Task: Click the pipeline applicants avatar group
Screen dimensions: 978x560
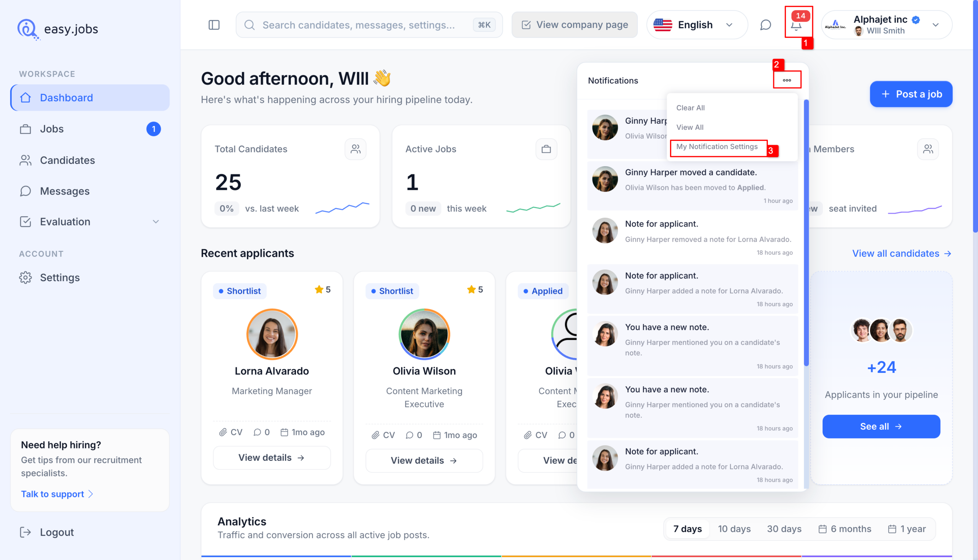Action: pyautogui.click(x=881, y=330)
